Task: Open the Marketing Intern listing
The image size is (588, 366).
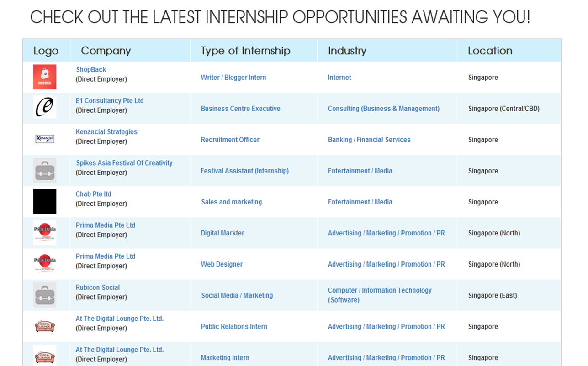Action: click(x=225, y=358)
